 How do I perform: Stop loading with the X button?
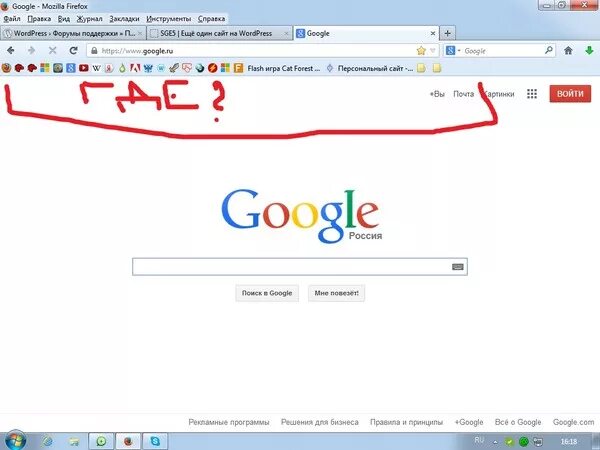point(52,51)
